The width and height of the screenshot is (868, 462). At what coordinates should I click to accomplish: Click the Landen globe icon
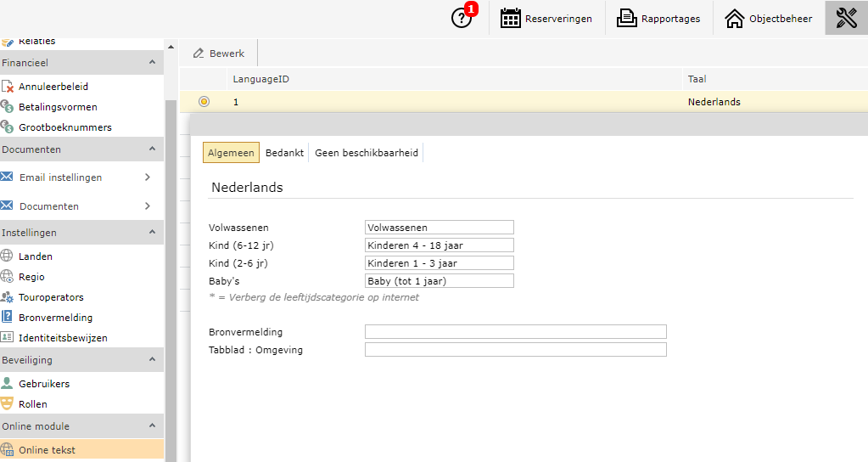[x=7, y=256]
